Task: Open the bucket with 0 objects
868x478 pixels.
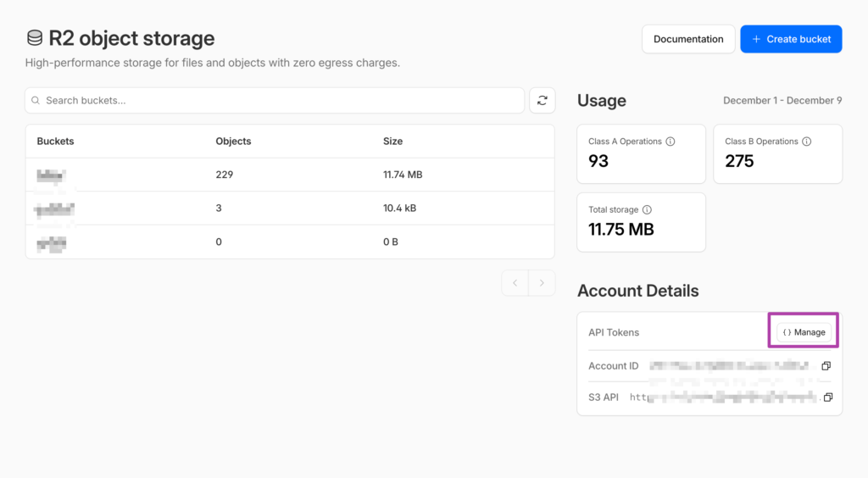Action: coord(52,243)
